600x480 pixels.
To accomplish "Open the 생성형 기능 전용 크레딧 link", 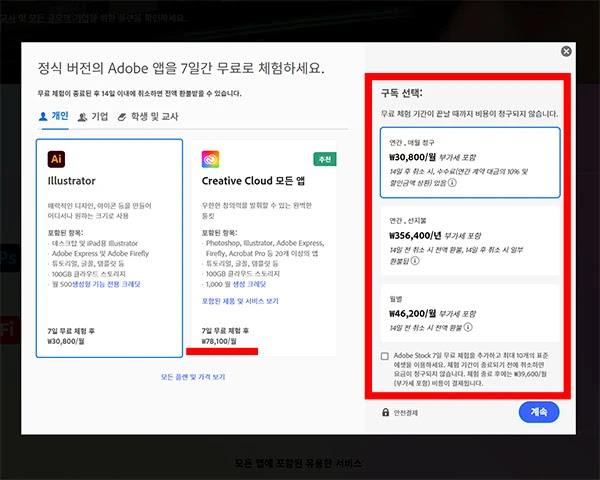I will pos(106,284).
